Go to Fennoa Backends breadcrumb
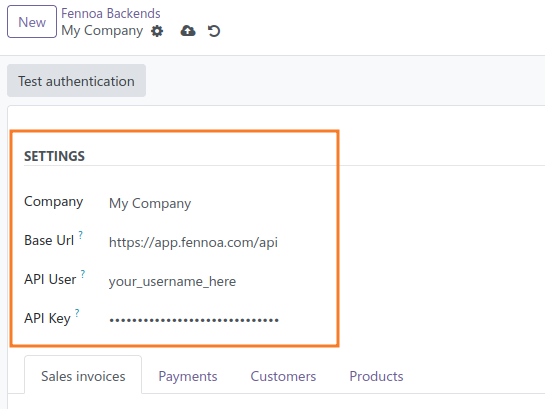The height and width of the screenshot is (409, 545). pos(111,13)
